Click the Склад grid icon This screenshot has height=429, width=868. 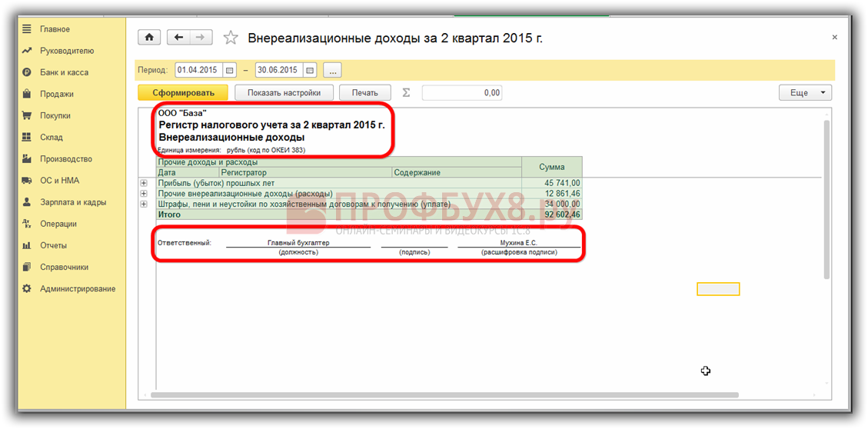[26, 137]
